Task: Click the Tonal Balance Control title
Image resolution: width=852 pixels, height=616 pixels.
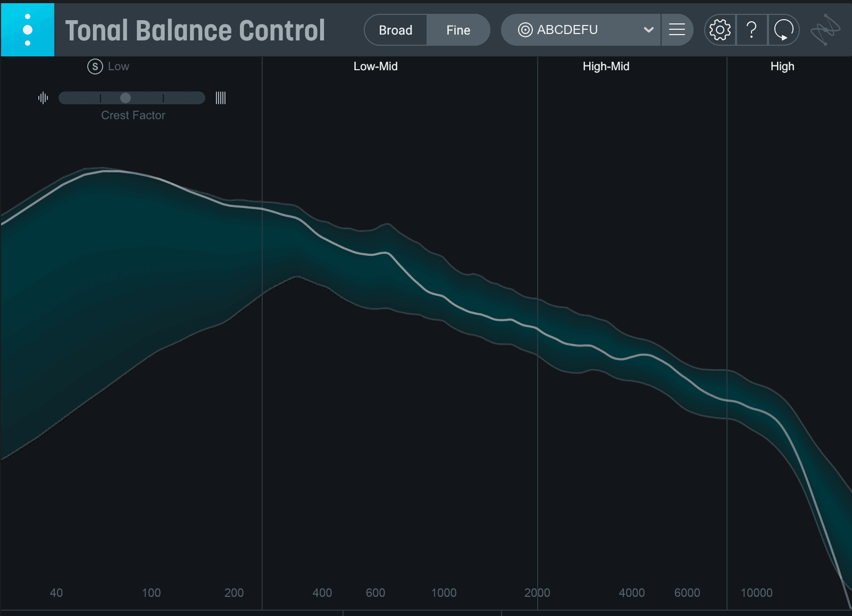Action: [195, 30]
